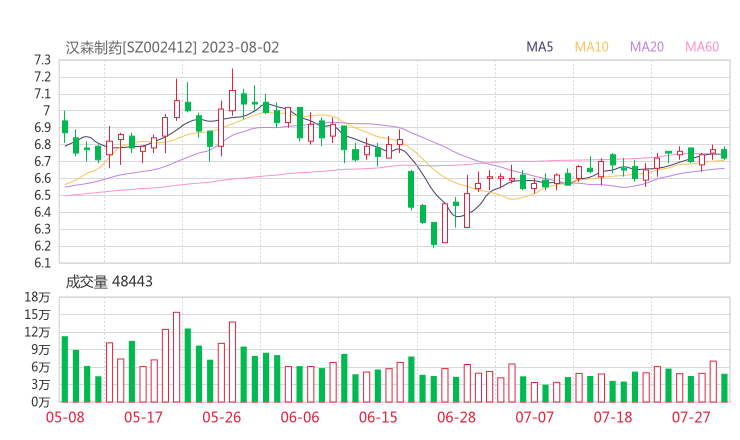Click the 6.3 price axis label
The image size is (740, 440).
42,229
